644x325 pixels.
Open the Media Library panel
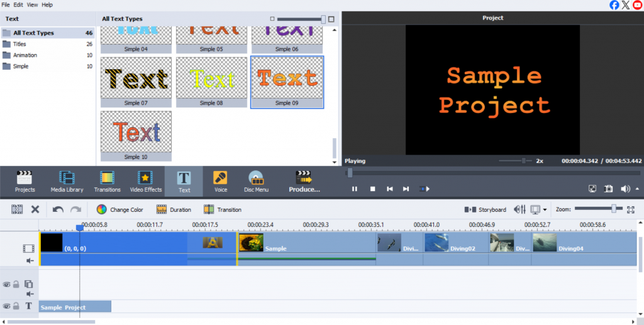(67, 181)
